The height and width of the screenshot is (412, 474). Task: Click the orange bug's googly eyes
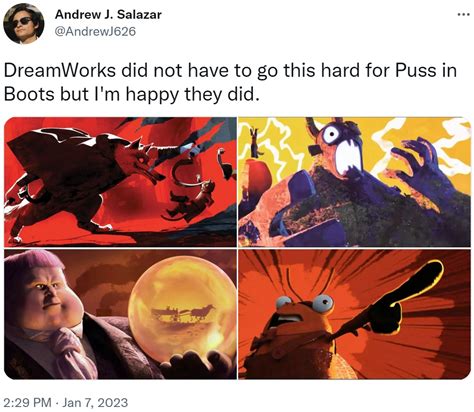(305, 303)
